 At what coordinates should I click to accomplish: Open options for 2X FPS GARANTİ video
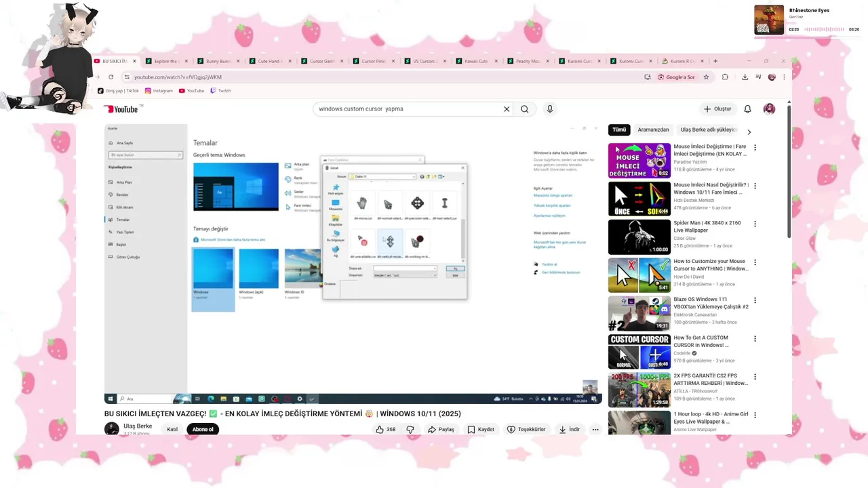(x=755, y=377)
